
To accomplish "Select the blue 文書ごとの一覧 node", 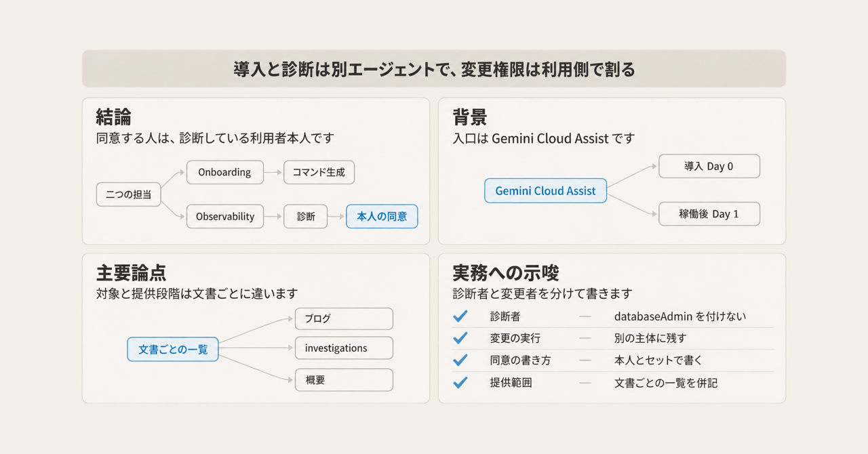I will click(x=173, y=350).
